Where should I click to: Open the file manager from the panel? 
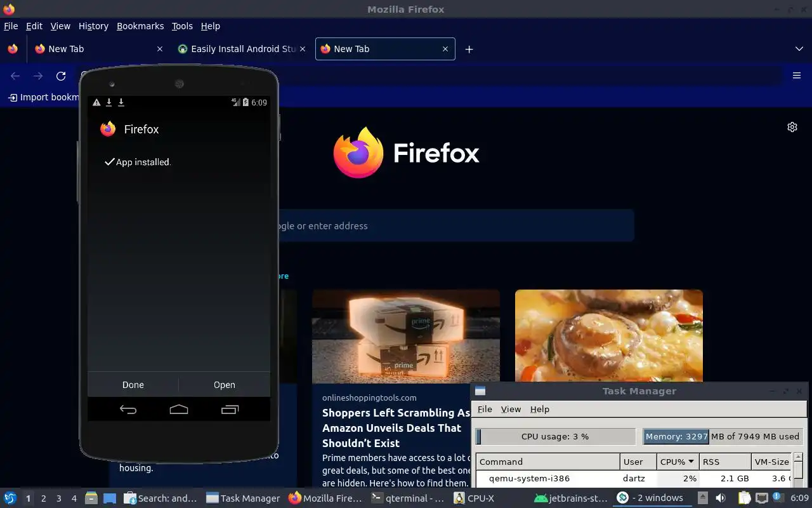[91, 498]
